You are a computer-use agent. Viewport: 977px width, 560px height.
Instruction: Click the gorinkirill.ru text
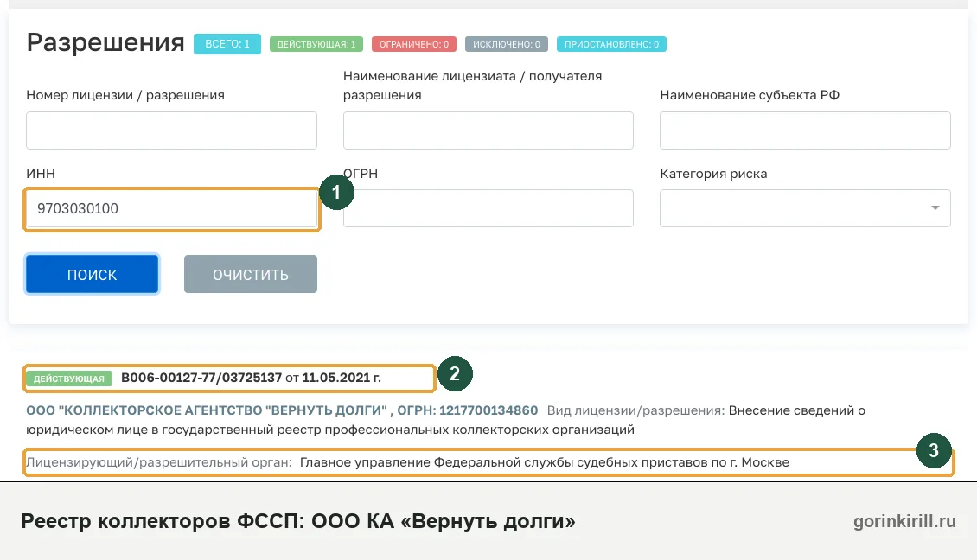point(904,521)
